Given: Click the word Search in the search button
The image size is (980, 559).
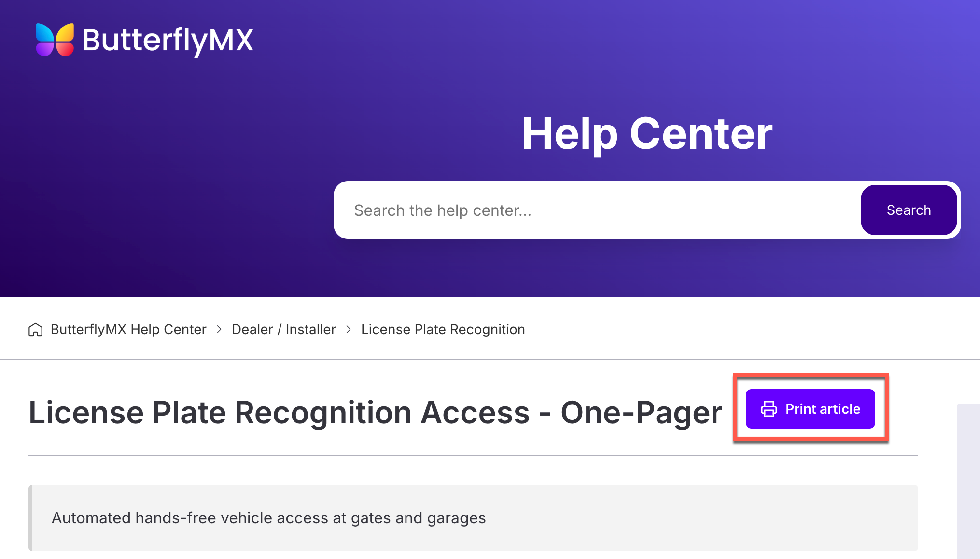Looking at the screenshot, I should [909, 210].
